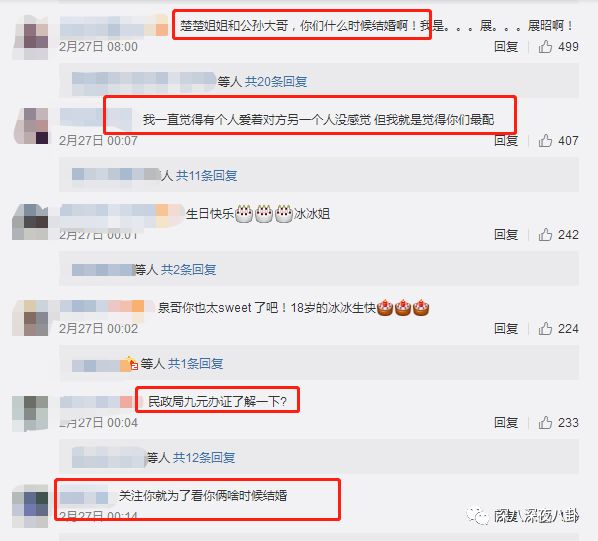Expand the 共11条回复 replies
The image size is (598, 541).
[206, 176]
